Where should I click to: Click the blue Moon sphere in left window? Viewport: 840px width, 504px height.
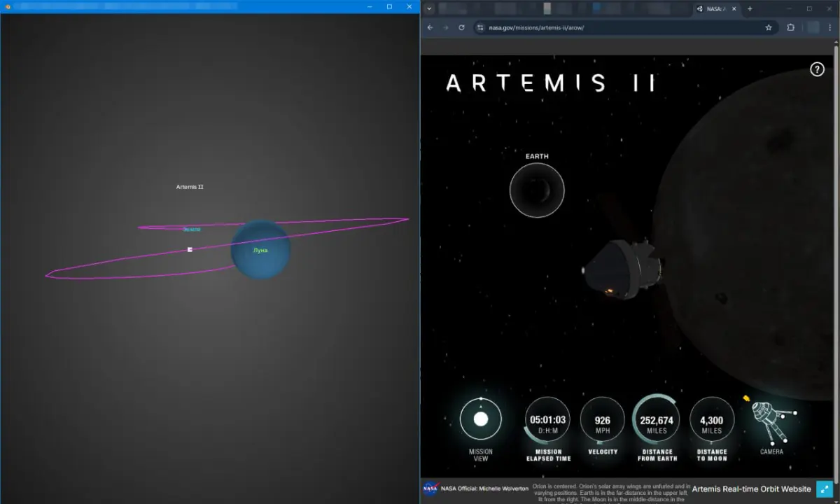pyautogui.click(x=260, y=250)
